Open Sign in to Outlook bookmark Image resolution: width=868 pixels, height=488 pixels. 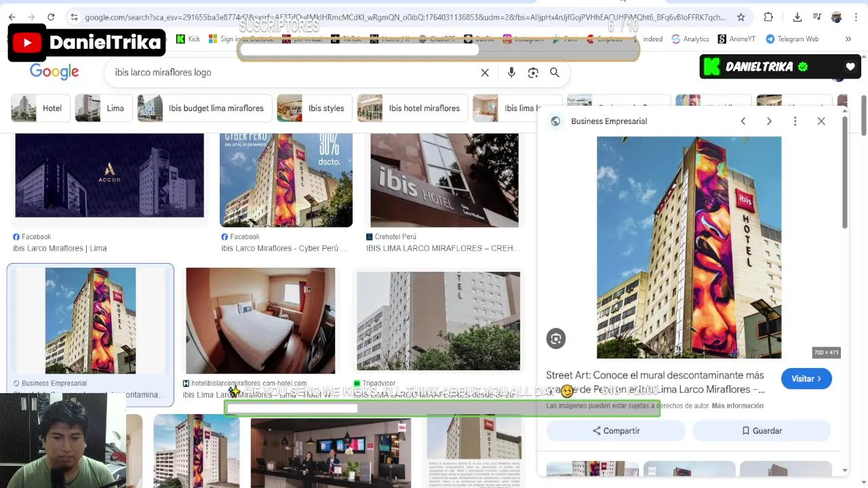241,39
